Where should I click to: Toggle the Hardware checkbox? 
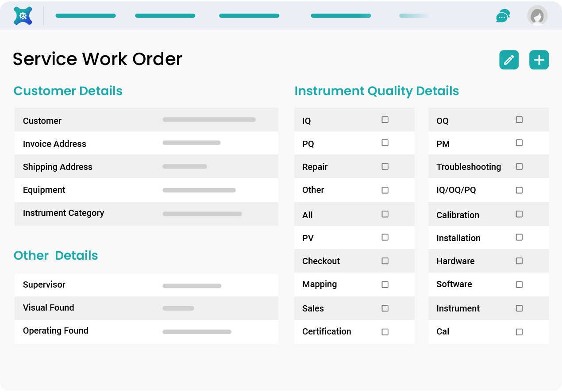click(519, 261)
